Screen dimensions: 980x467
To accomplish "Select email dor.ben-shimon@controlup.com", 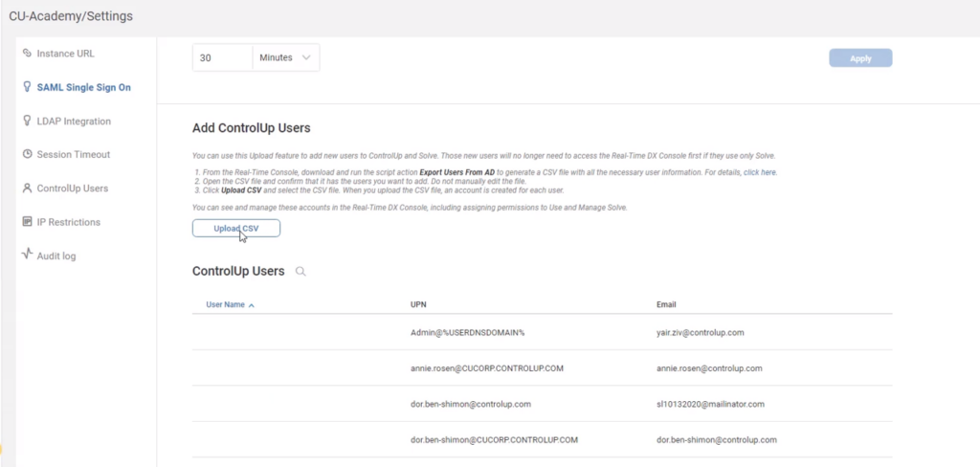I will (x=717, y=439).
